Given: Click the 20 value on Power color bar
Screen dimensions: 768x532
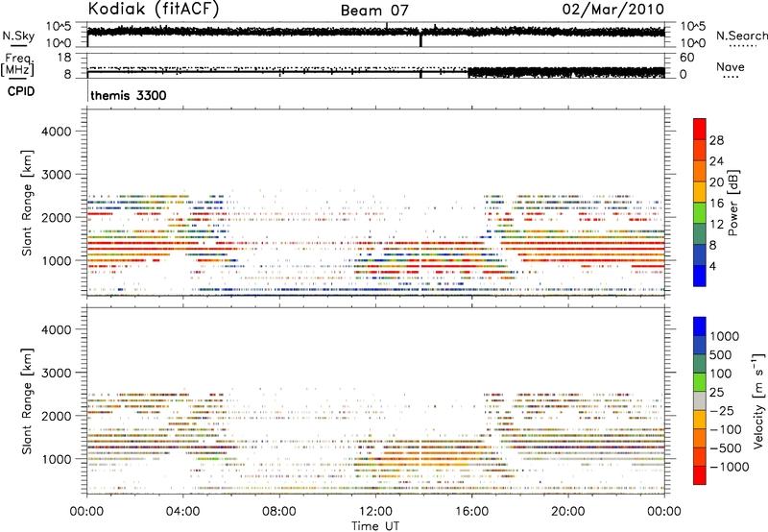Looking at the screenshot, I should tap(716, 182).
